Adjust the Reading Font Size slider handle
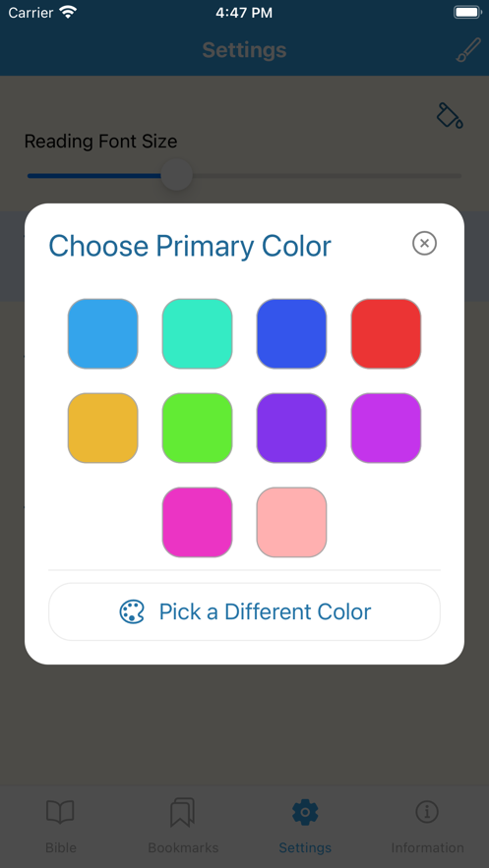 point(177,176)
